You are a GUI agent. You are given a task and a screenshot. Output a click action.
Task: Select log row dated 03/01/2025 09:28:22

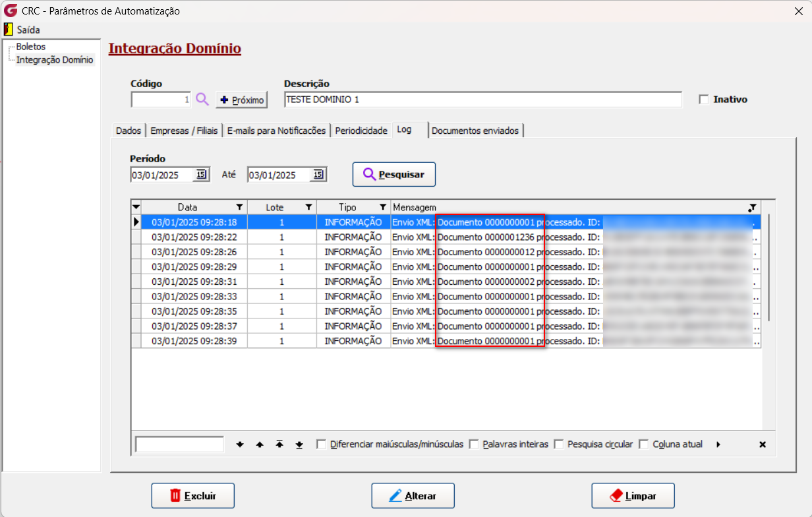coord(446,237)
